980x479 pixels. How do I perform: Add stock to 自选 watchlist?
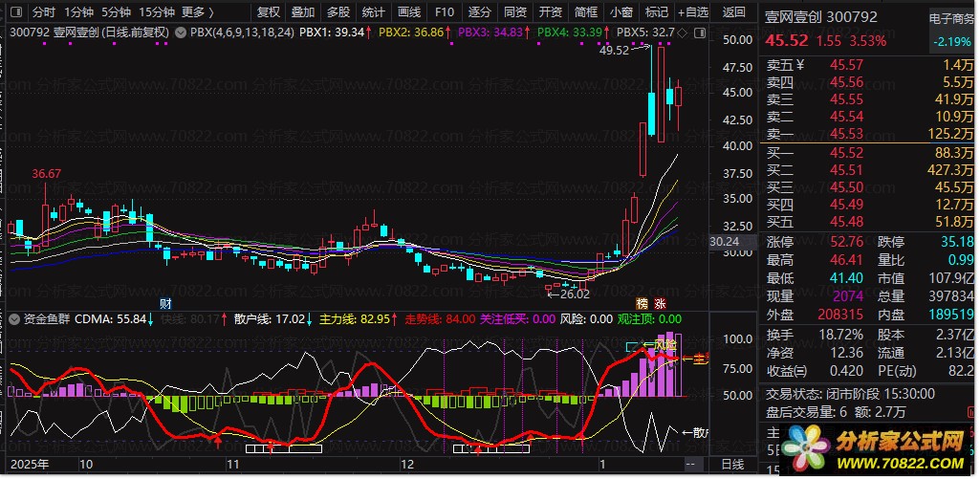tap(694, 11)
